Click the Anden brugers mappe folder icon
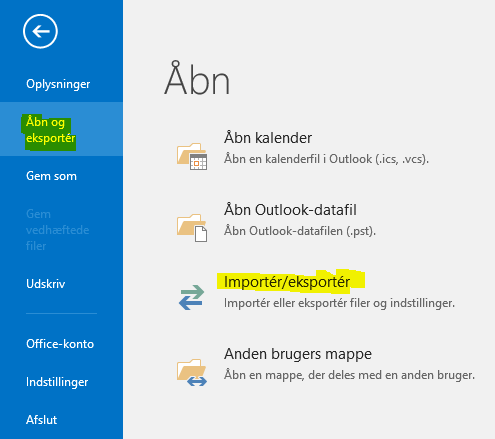 (x=192, y=372)
